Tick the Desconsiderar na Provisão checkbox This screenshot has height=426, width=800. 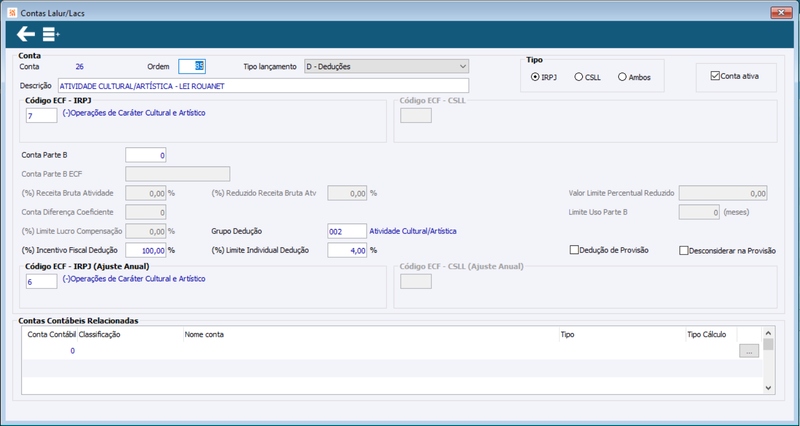tap(728, 250)
